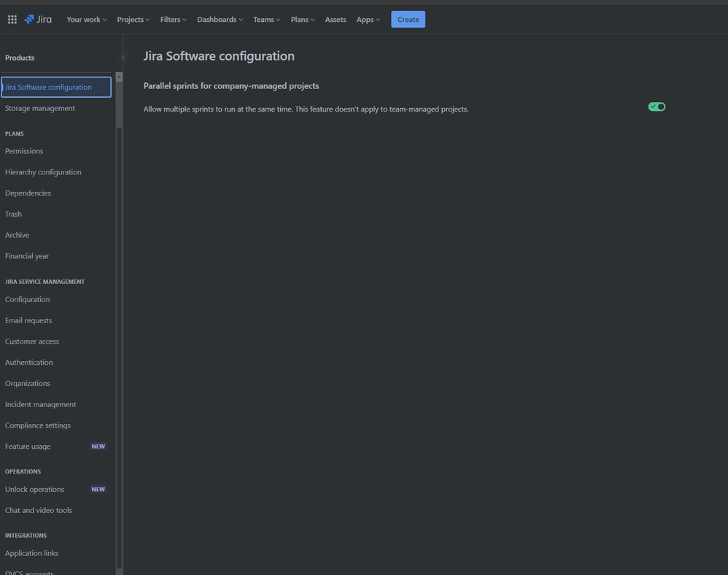The image size is (728, 575).
Task: Click the Jira logo
Action: click(x=38, y=20)
